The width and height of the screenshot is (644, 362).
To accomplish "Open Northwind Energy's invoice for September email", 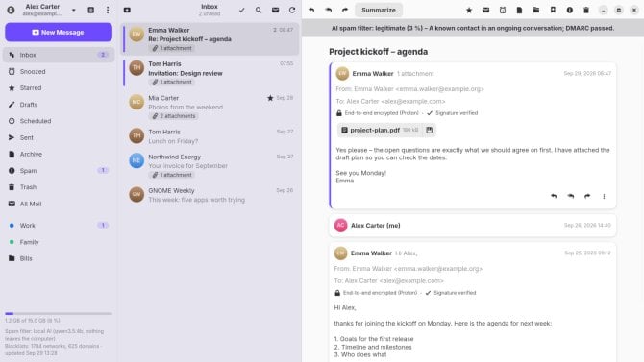I will click(x=211, y=165).
